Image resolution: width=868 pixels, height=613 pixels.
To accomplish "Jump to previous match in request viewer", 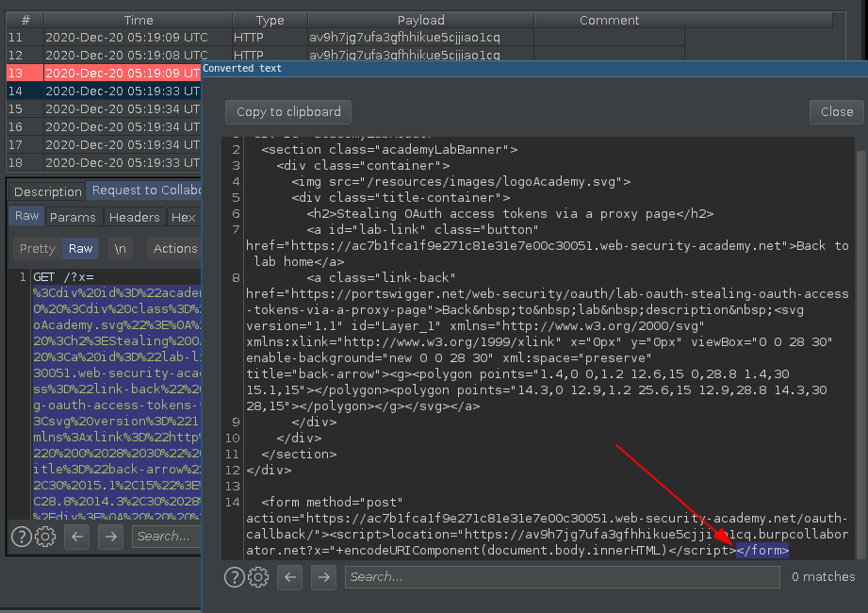I will coord(77,537).
